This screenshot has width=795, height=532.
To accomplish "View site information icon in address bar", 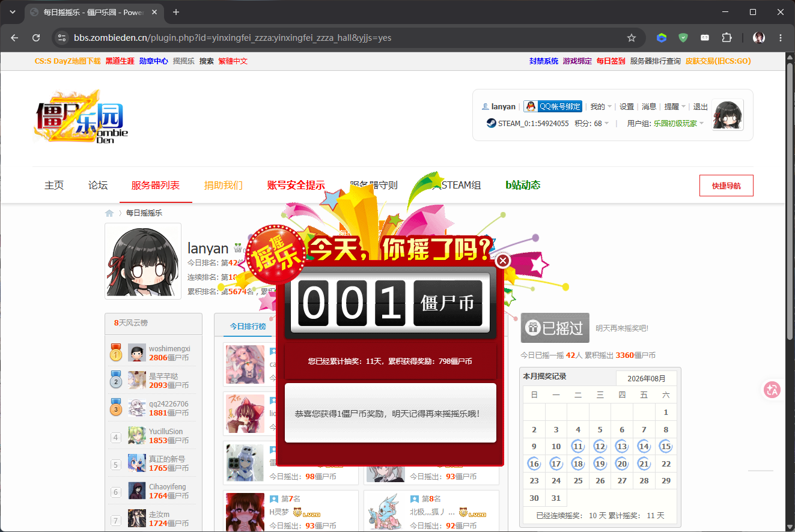I will pyautogui.click(x=61, y=38).
